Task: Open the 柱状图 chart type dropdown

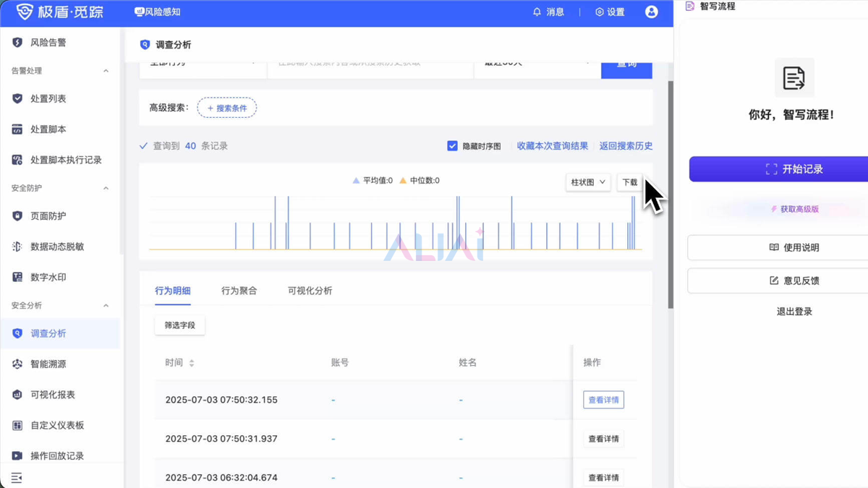Action: pyautogui.click(x=587, y=182)
